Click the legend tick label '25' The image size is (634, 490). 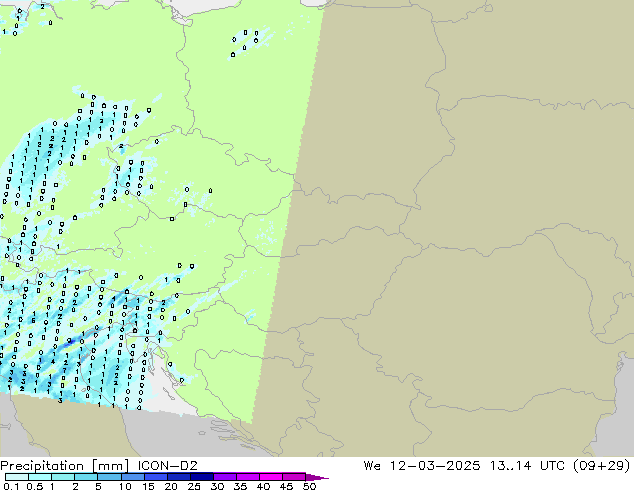pyautogui.click(x=194, y=486)
